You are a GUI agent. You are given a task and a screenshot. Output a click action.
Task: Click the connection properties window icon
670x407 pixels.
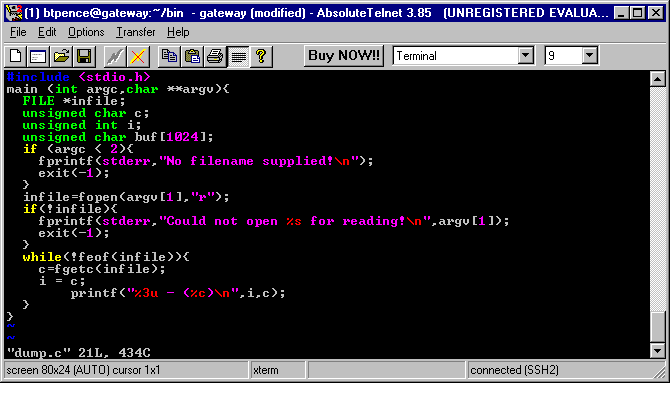(38, 56)
